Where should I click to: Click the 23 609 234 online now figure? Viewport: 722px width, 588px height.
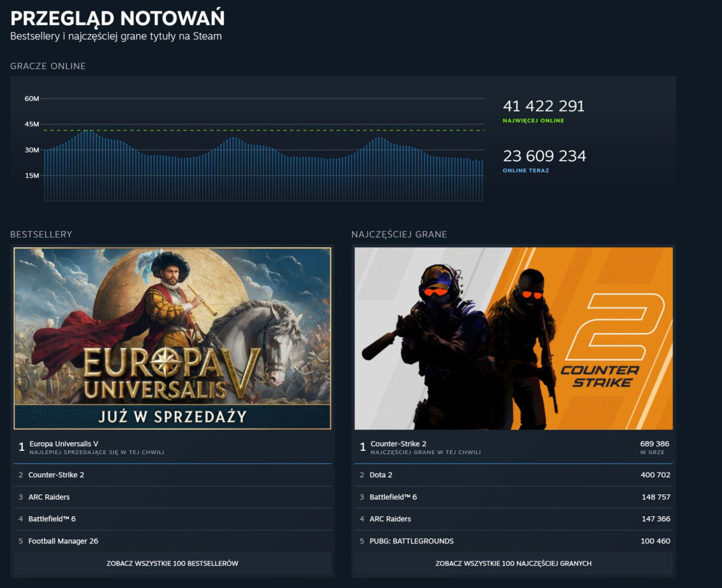(544, 156)
